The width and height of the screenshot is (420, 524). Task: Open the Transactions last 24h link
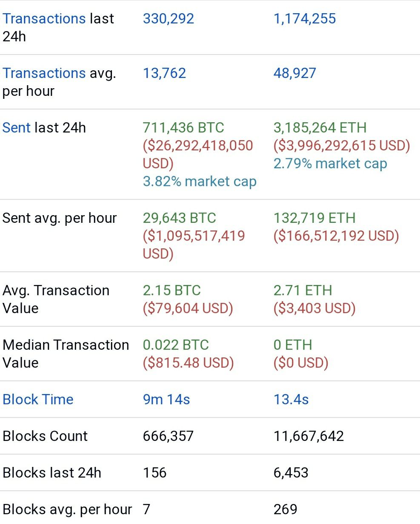pyautogui.click(x=44, y=19)
